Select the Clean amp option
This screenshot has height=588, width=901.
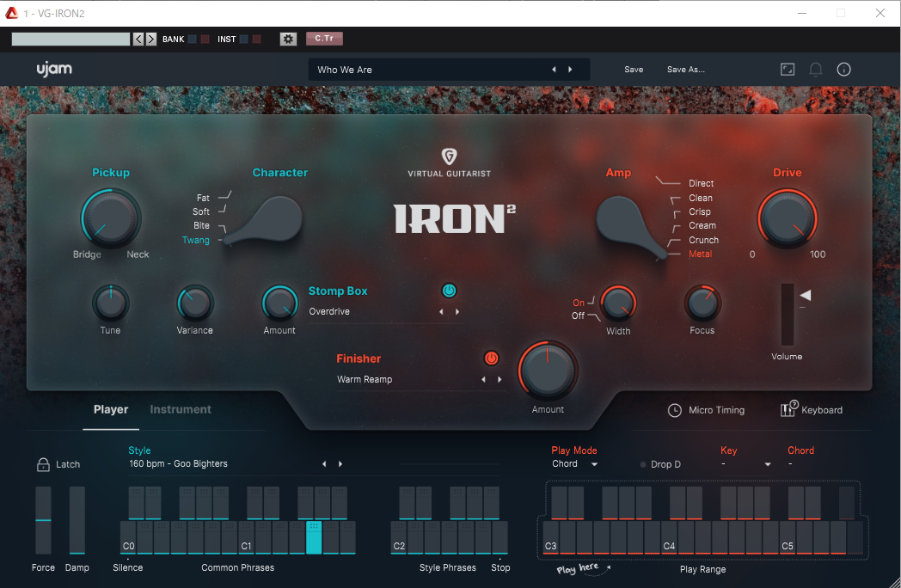coord(701,198)
